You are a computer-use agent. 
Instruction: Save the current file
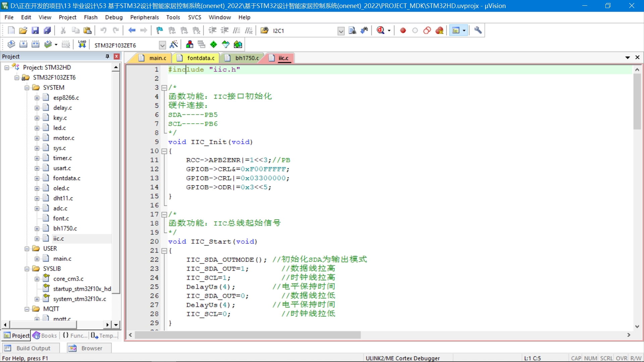coord(35,31)
